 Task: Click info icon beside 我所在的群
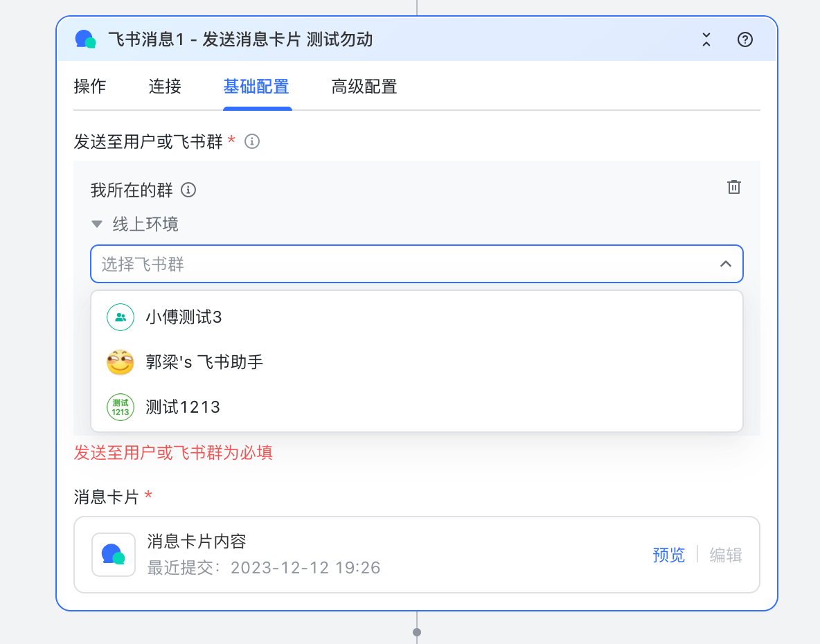coord(188,190)
